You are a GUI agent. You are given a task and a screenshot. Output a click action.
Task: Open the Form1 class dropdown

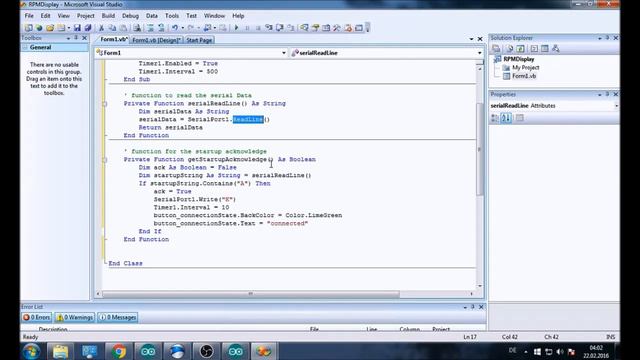coord(284,53)
